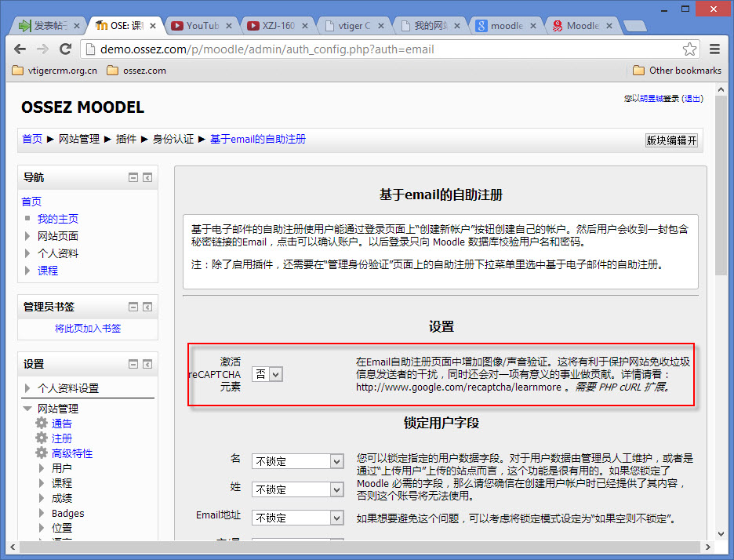734x560 pixels.
Task: Expand 网站页面 in navigation tree
Action: (x=27, y=236)
